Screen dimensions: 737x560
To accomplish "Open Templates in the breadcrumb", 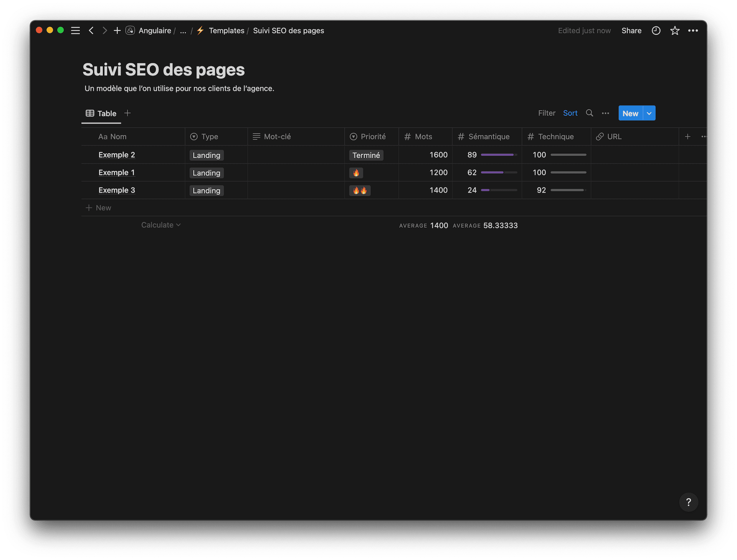I will tap(226, 31).
